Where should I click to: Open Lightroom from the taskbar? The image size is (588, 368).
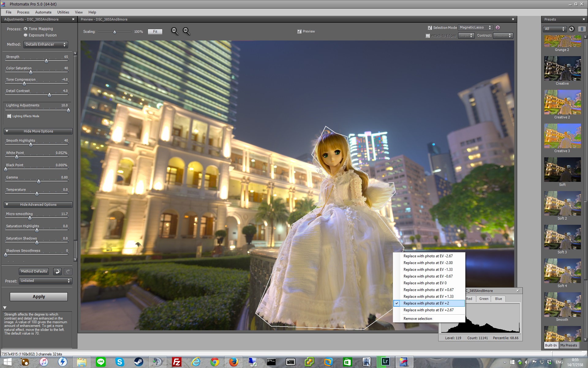(385, 362)
